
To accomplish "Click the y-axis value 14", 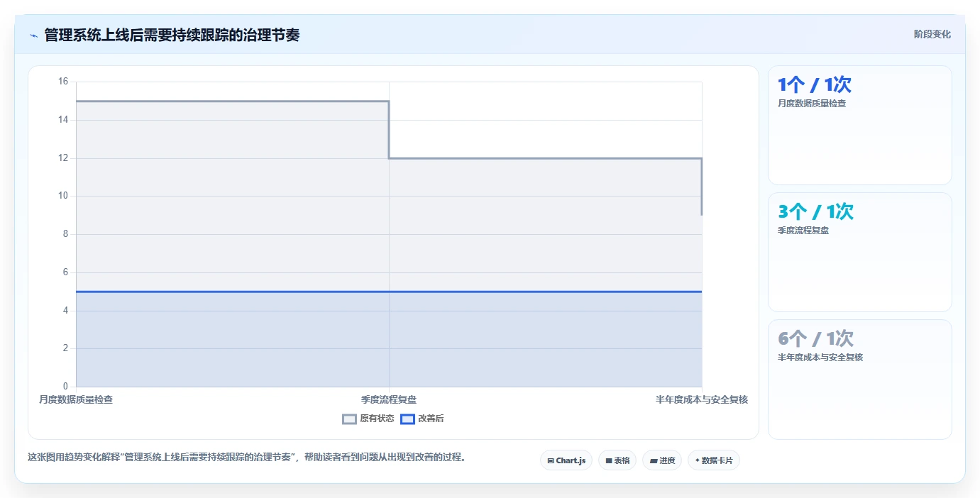I will pos(63,120).
